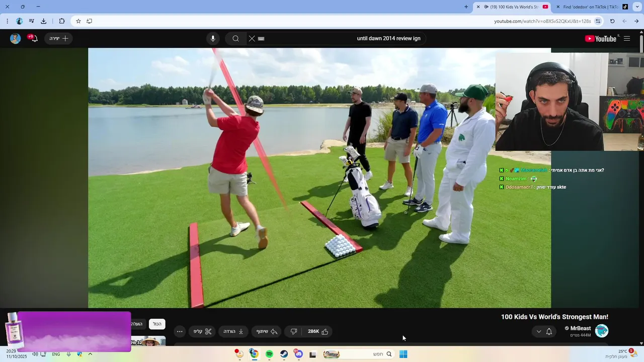Click the cast/install icon in address bar
The image size is (644, 362).
[x=89, y=21]
